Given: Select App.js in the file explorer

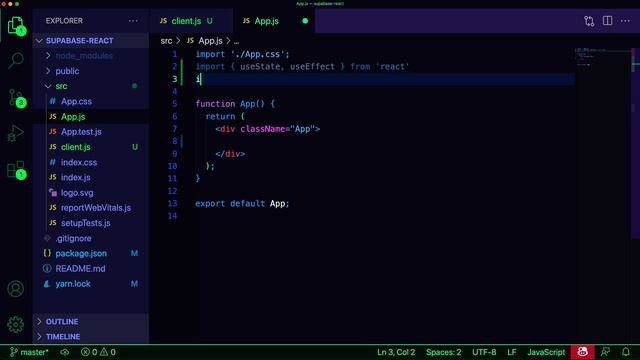Looking at the screenshot, I should [91, 117].
